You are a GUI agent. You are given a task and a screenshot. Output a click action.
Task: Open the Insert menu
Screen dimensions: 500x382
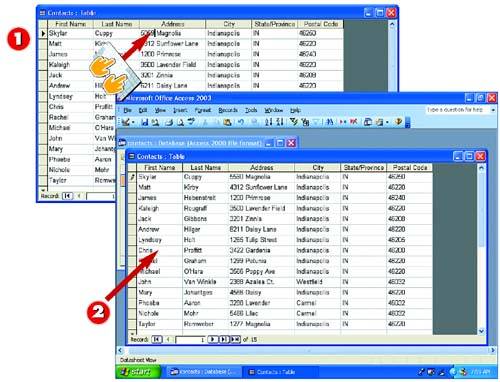pos(180,110)
